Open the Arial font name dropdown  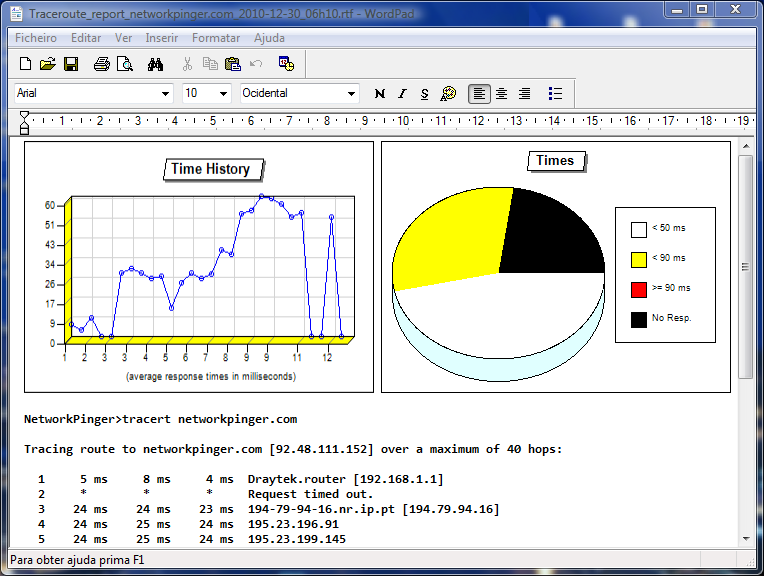pos(165,94)
